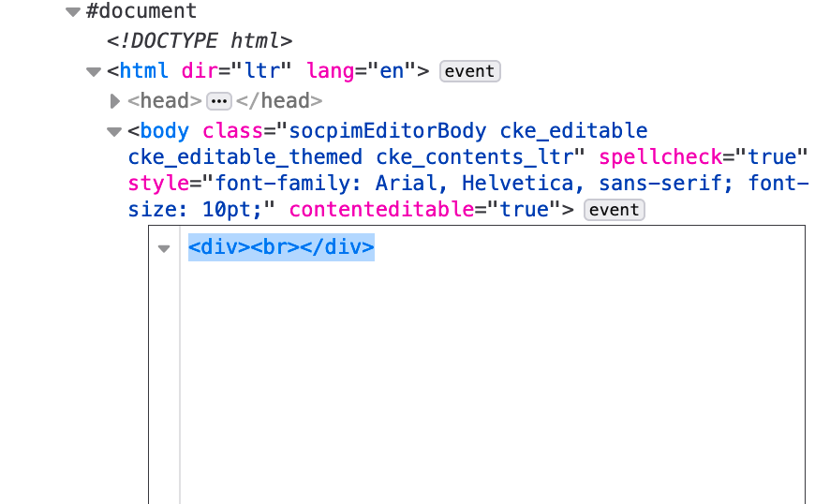Click the lang="en" attribute
Screen dimensions: 815x504
362,71
